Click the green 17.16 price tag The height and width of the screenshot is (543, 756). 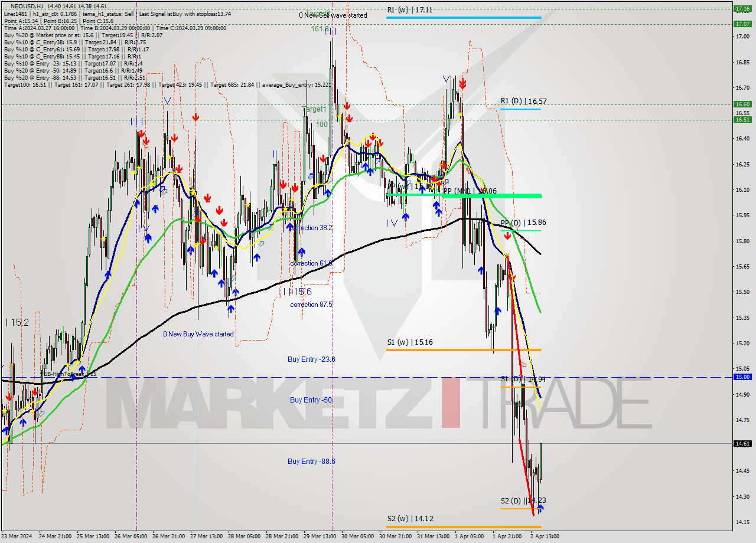(742, 9)
